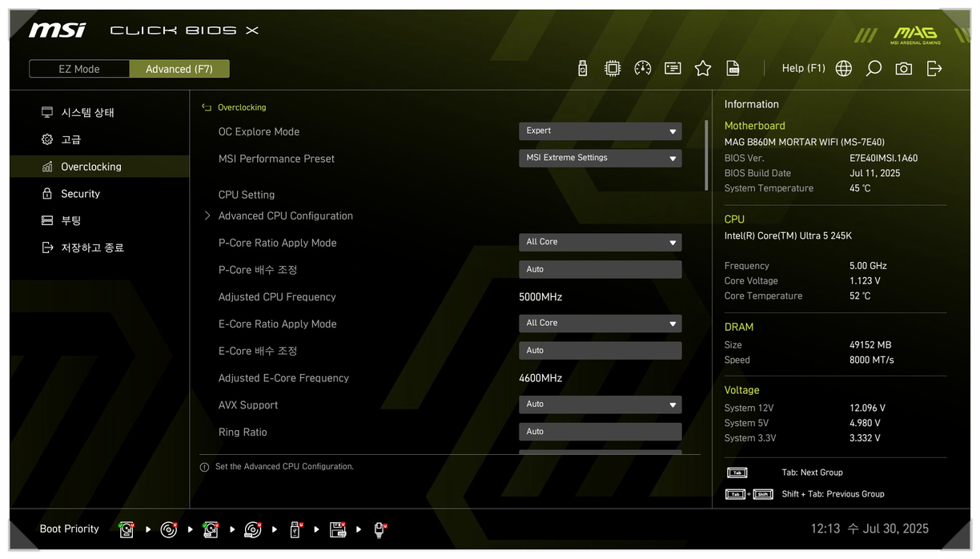Click the Ring Ratio input field
This screenshot has width=980, height=559.
pos(600,432)
